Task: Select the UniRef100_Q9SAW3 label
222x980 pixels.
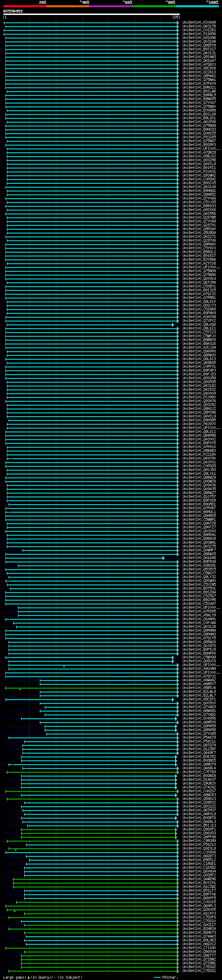Action: 199,57
